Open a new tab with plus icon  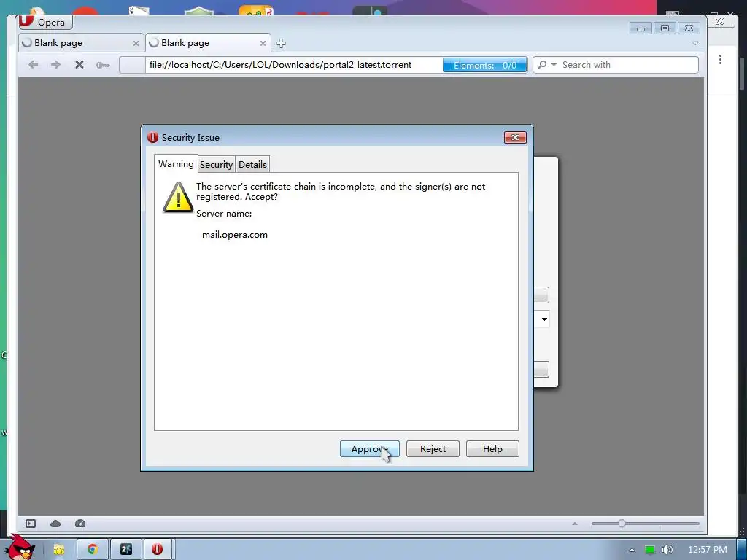pos(281,43)
